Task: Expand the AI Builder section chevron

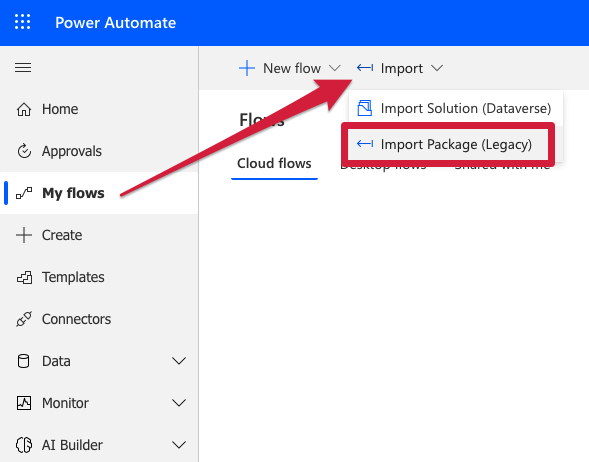Action: pos(179,445)
